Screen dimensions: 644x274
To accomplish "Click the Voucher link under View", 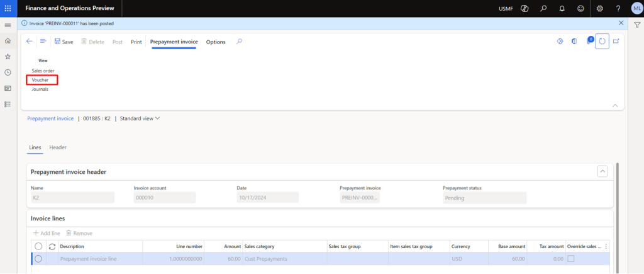I will click(40, 80).
